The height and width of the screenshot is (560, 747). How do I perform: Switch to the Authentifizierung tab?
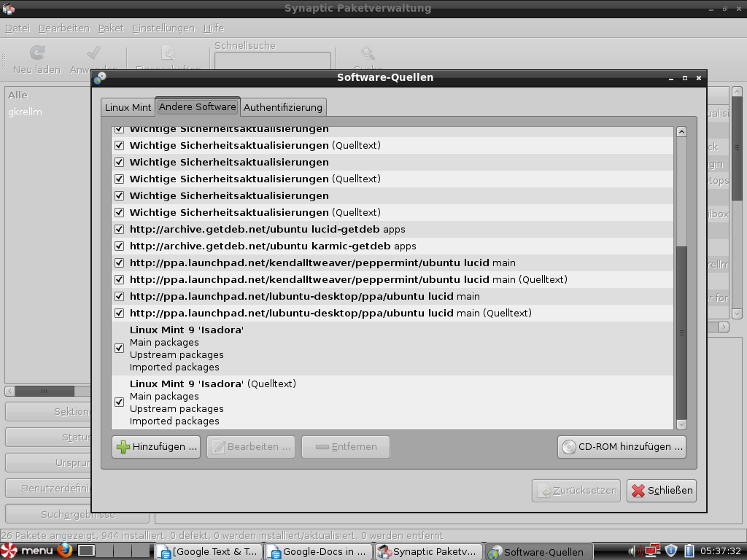283,106
